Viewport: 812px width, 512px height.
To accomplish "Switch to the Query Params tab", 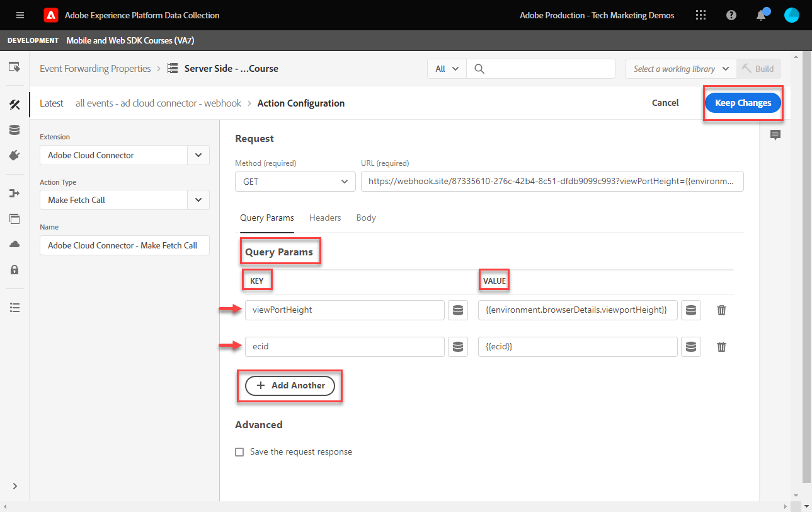I will coord(267,218).
